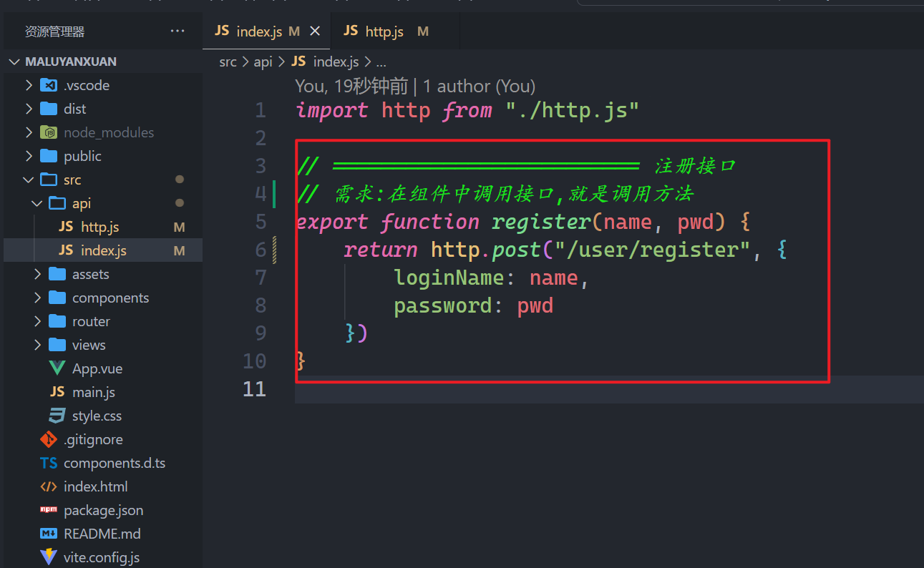Click the views folder icon

point(57,345)
